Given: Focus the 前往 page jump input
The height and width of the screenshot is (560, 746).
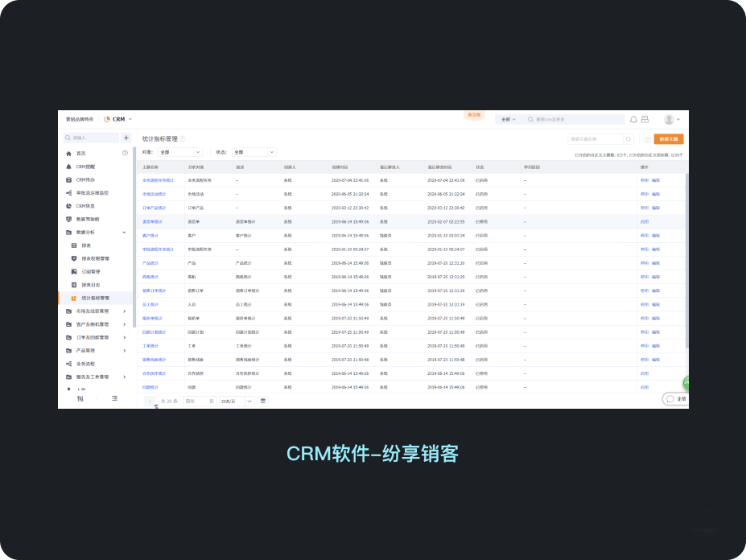Looking at the screenshot, I should pyautogui.click(x=200, y=401).
